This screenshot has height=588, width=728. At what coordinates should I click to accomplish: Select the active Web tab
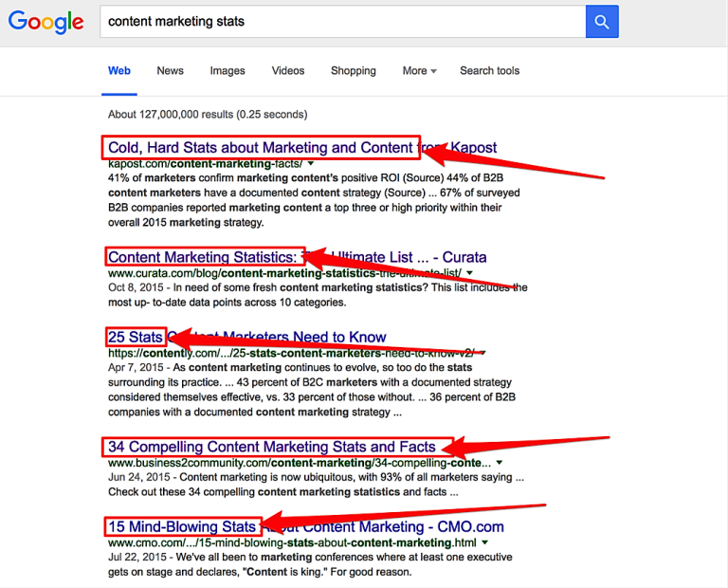tap(119, 70)
